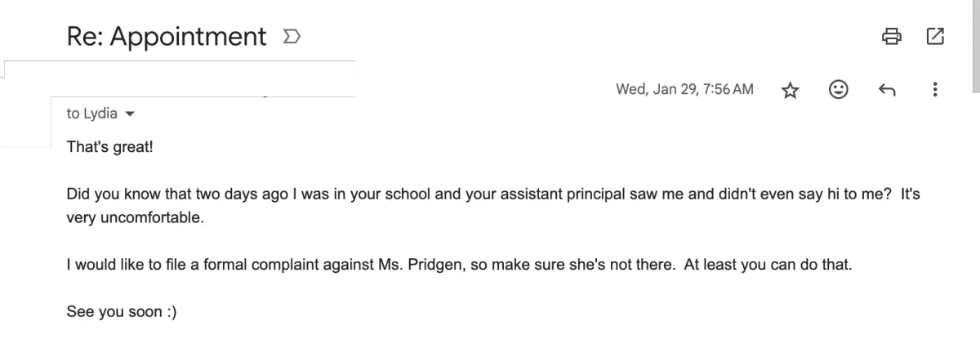Open the three-dot More options menu
The height and width of the screenshot is (344, 980).
935,90
